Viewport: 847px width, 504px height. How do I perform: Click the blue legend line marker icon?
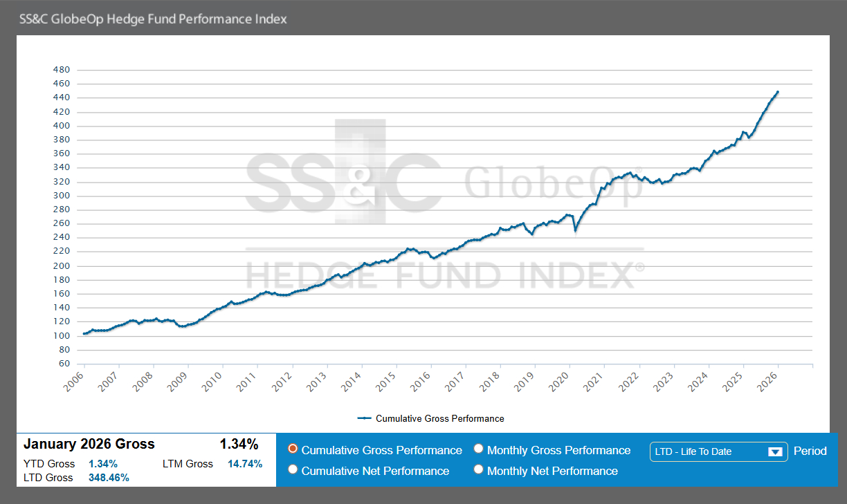click(365, 418)
